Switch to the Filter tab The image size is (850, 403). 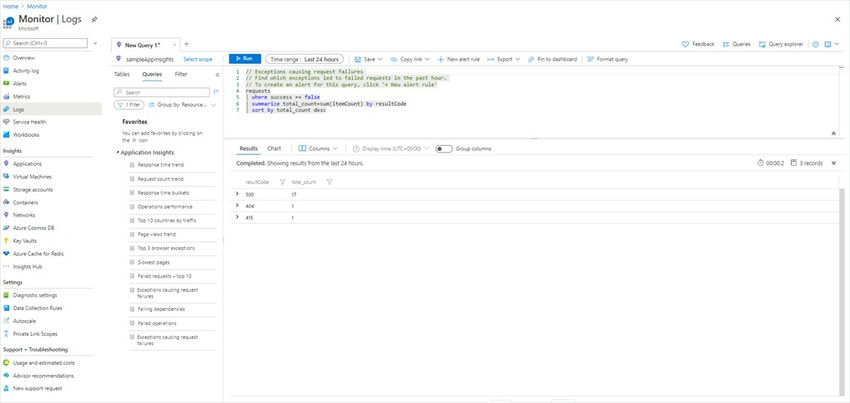(x=181, y=74)
